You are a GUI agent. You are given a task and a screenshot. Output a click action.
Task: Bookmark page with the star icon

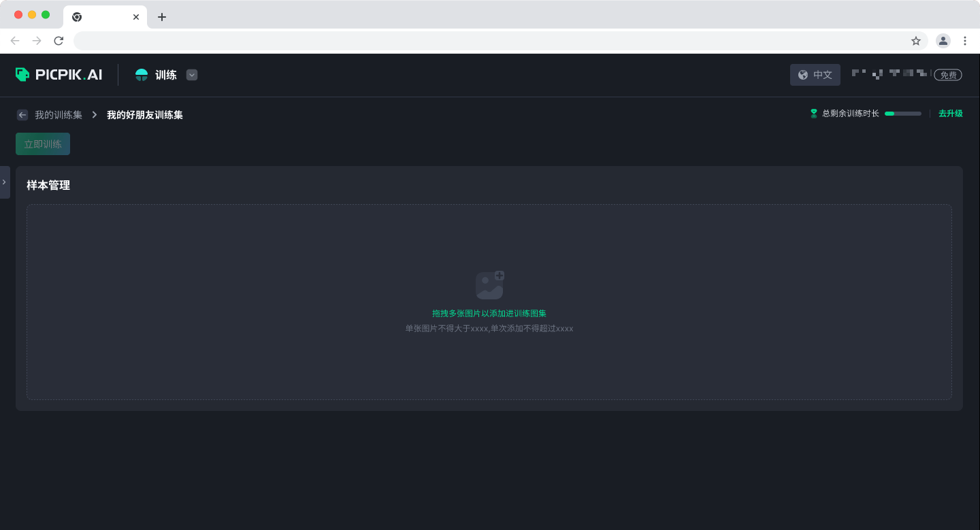916,41
